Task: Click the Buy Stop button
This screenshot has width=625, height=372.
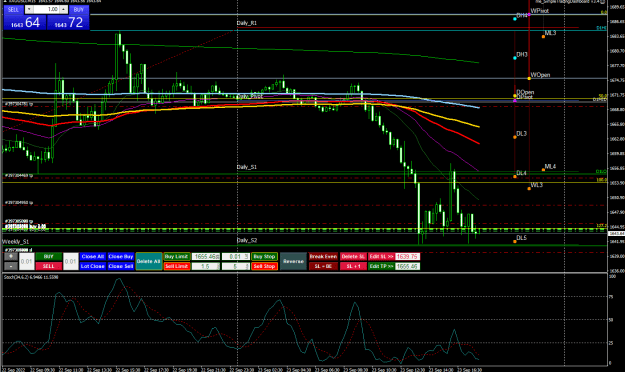Action: point(264,256)
